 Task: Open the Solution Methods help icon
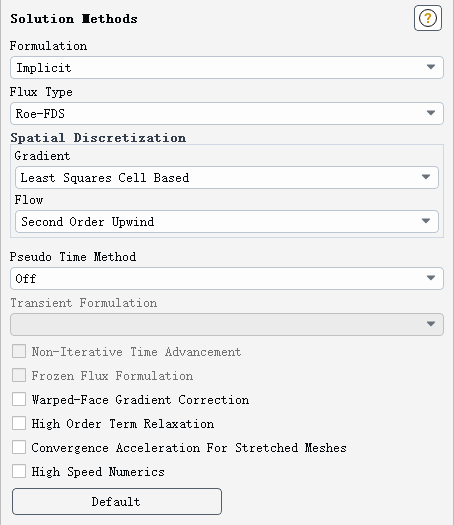(x=428, y=18)
